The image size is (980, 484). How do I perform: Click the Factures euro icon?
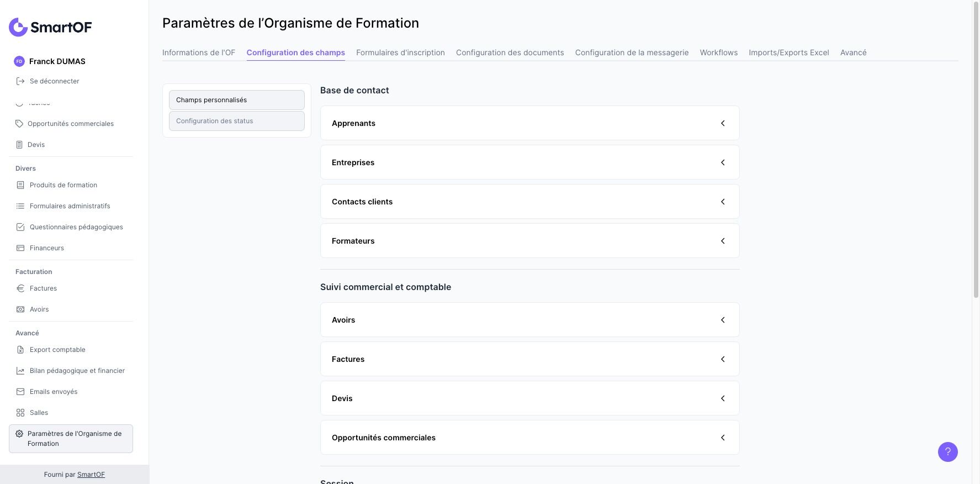coord(20,288)
